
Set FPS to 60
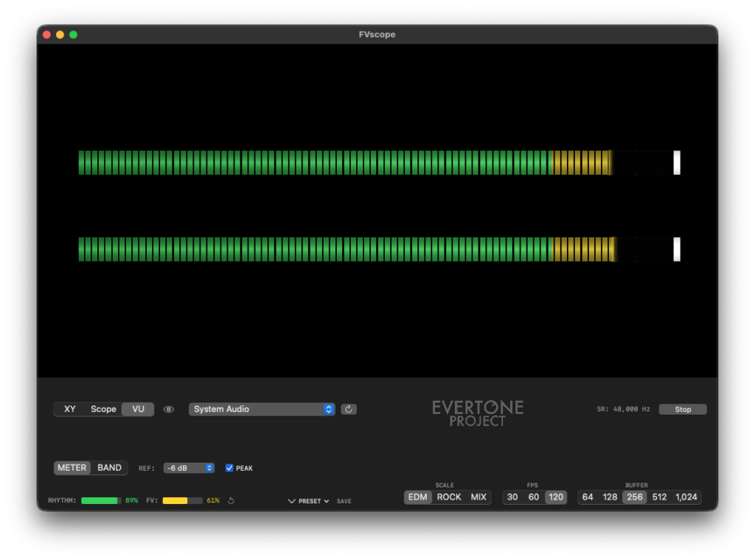pyautogui.click(x=534, y=497)
